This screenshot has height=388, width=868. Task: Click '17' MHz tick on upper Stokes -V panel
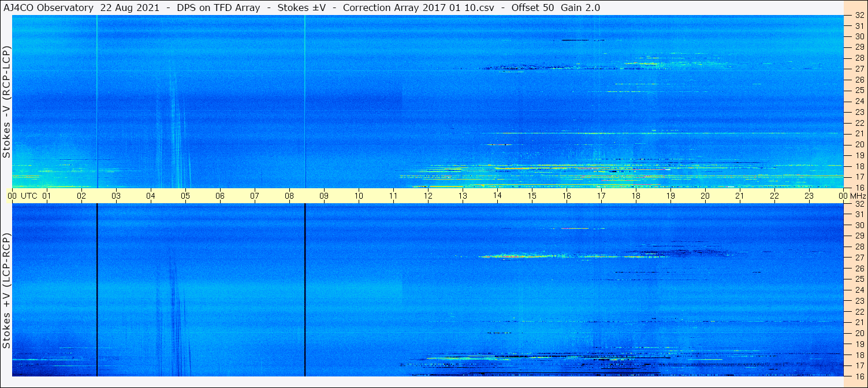pos(859,177)
